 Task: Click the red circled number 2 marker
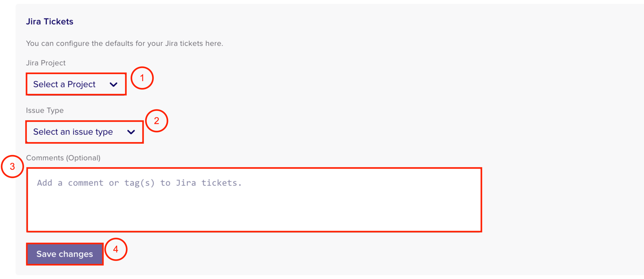coord(156,121)
